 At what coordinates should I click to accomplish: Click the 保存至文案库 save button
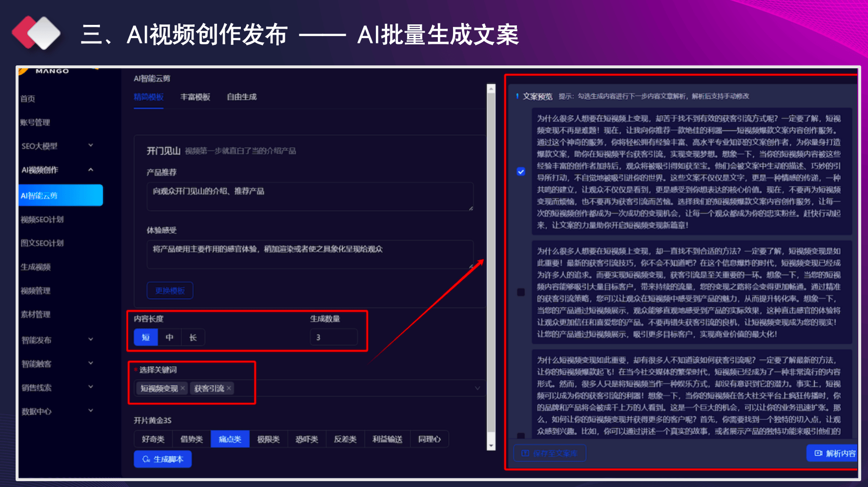point(550,453)
